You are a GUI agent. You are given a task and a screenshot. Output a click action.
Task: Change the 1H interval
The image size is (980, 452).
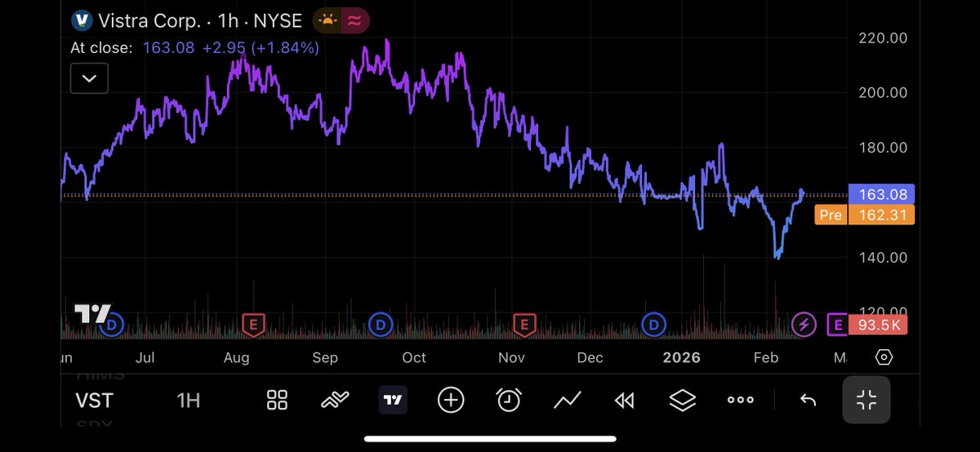point(189,400)
